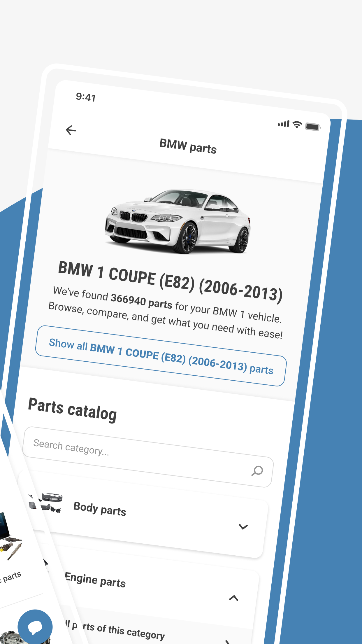Tap the BMW 1 COUPE (E82) heading
The image size is (362, 644).
tap(171, 281)
